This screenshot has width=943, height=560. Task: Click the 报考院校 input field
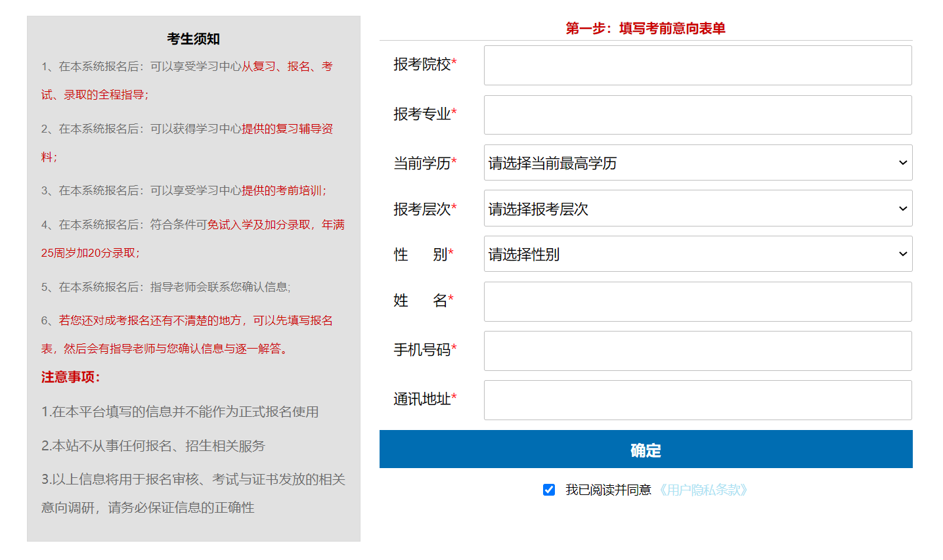(697, 65)
